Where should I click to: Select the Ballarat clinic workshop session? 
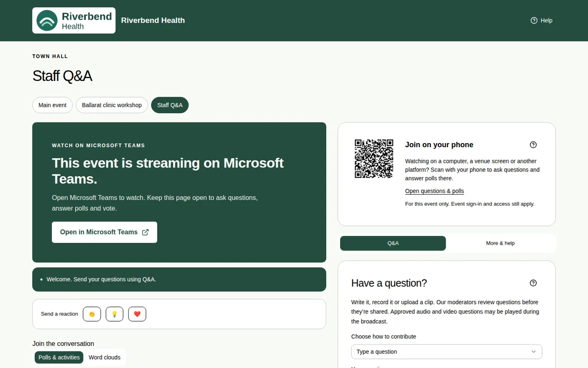pos(112,105)
